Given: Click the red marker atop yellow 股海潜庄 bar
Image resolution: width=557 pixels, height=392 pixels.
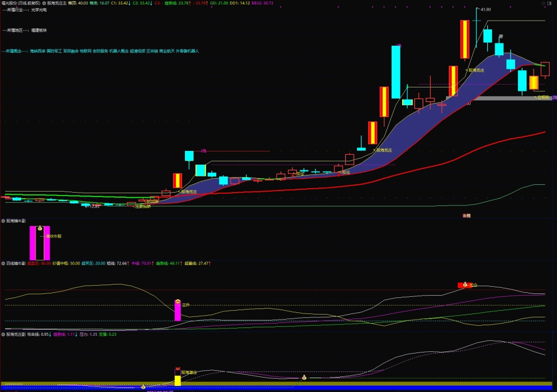Looking at the screenshot, I should tap(178, 369).
